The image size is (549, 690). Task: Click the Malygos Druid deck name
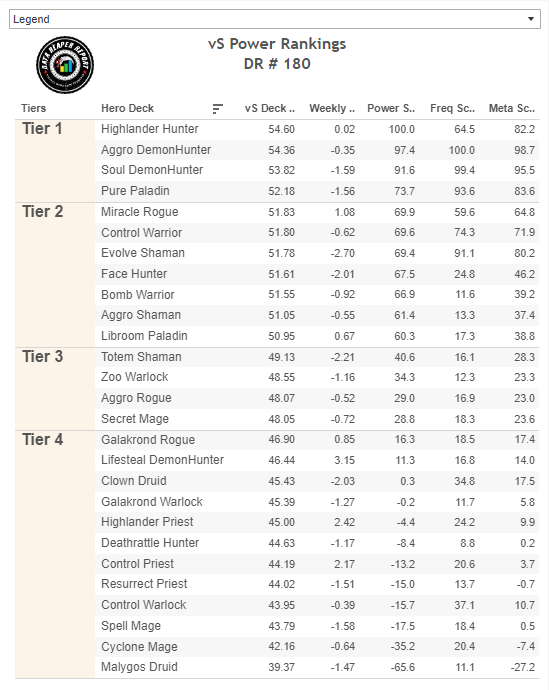click(139, 667)
